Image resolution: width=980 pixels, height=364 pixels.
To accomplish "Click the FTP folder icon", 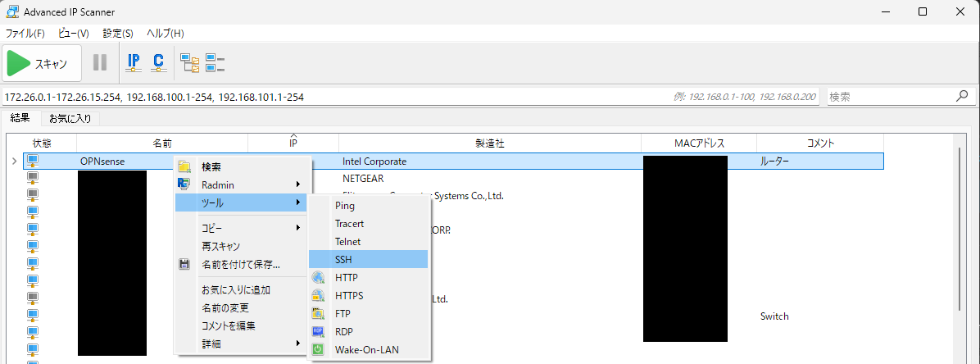I will [x=319, y=313].
